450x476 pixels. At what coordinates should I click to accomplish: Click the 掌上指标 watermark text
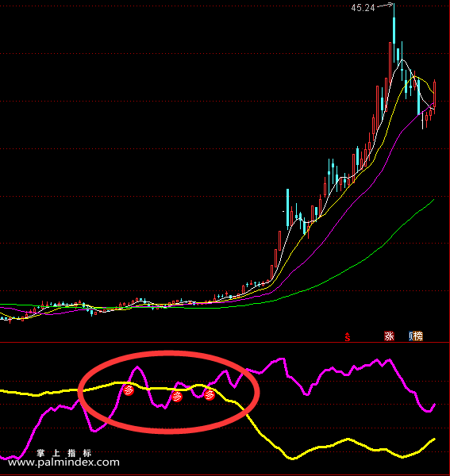tap(64, 453)
